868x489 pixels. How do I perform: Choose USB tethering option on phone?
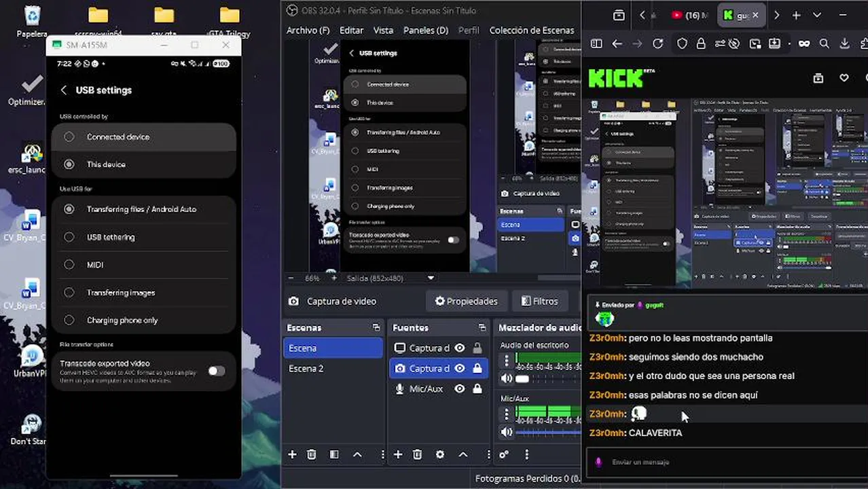pos(143,237)
